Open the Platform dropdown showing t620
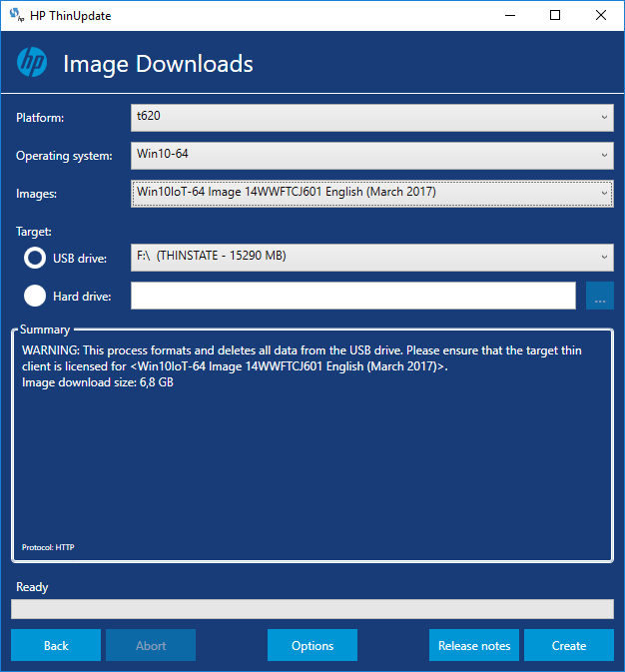 (372, 118)
